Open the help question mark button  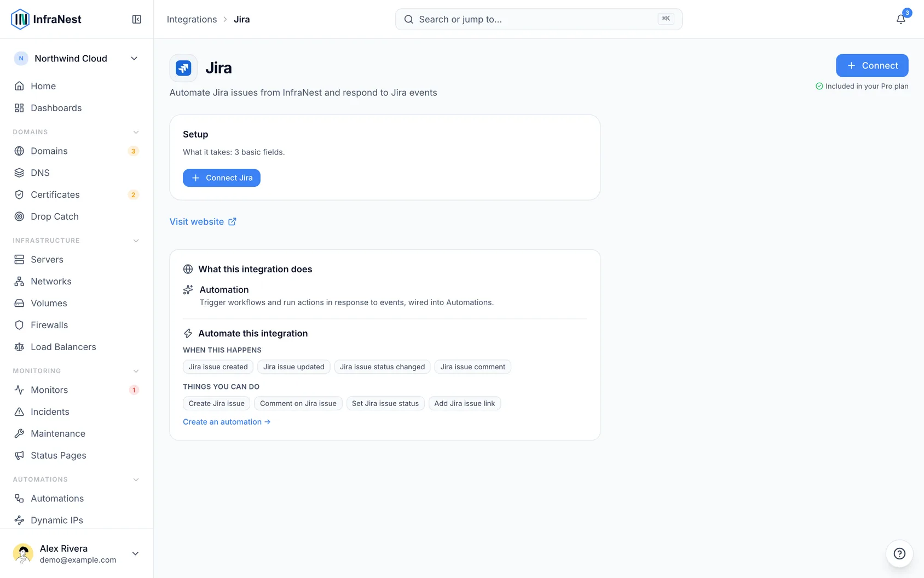[x=899, y=553]
